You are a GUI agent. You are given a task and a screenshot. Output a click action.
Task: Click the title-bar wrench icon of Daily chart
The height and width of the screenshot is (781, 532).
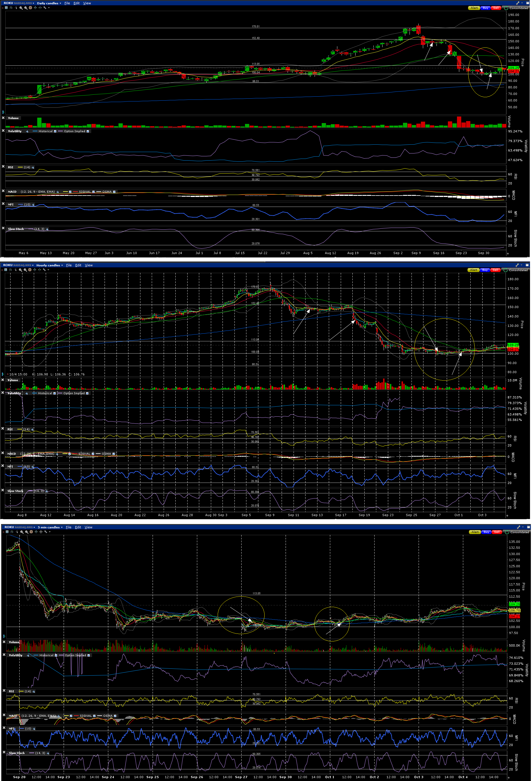coord(518,3)
